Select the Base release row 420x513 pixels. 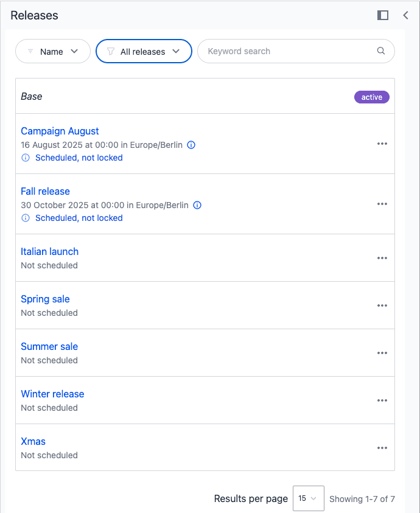click(x=205, y=96)
